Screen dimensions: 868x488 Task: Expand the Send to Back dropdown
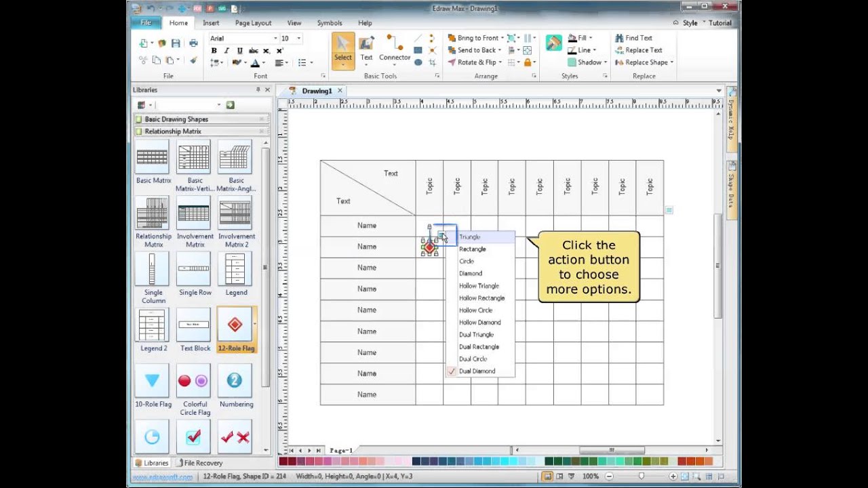point(500,50)
